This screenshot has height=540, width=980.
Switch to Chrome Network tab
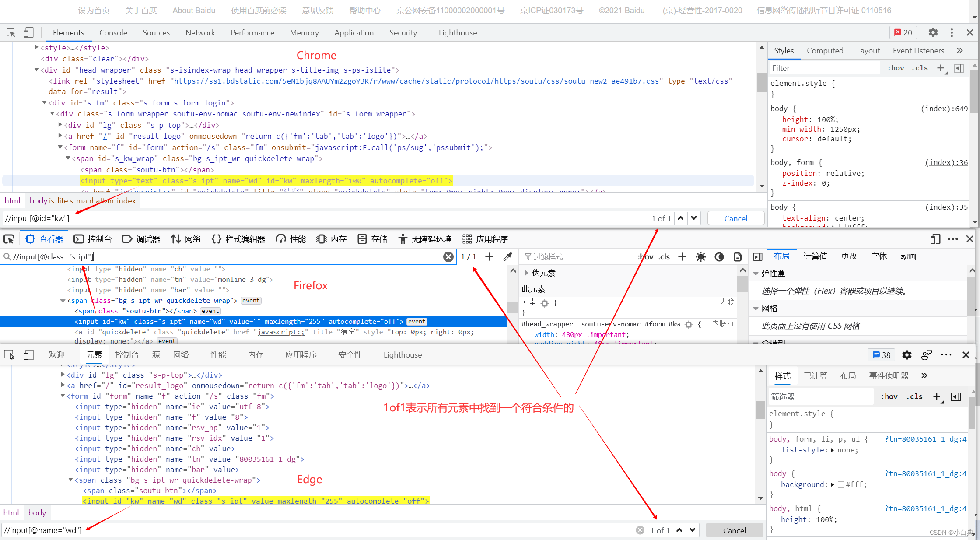coord(200,33)
